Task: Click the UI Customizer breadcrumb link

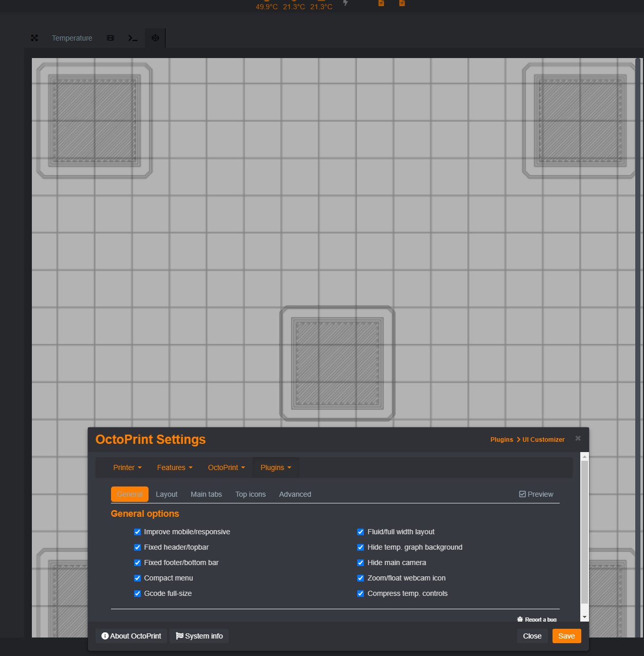Action: coord(543,439)
